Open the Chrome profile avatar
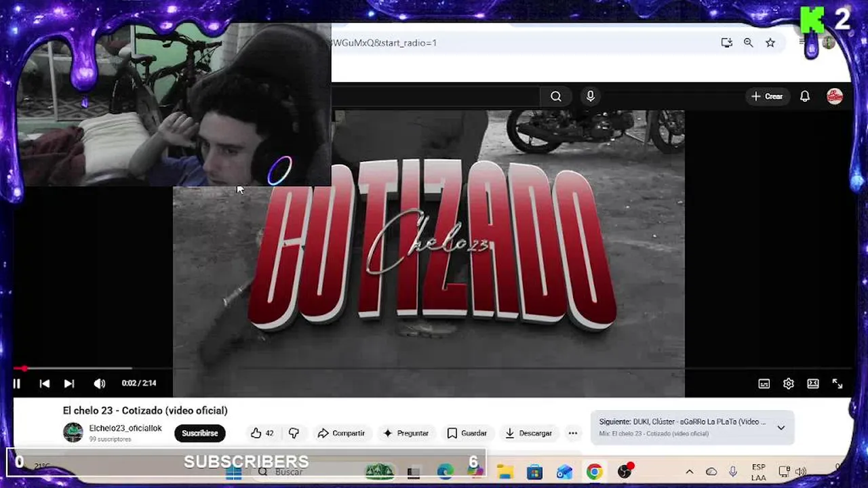 pyautogui.click(x=829, y=43)
